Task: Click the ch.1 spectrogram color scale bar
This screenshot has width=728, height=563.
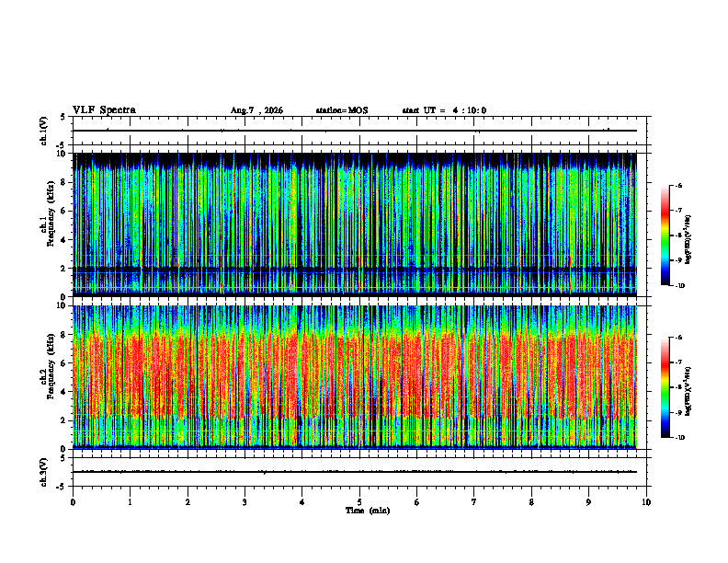Action: (x=665, y=236)
